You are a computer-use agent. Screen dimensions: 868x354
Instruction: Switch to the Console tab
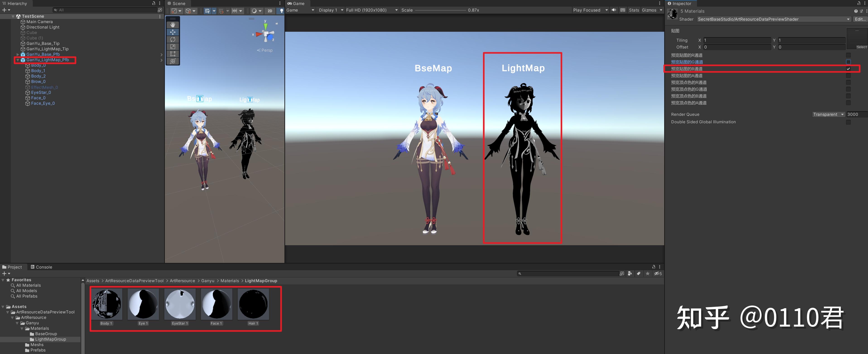click(x=41, y=267)
